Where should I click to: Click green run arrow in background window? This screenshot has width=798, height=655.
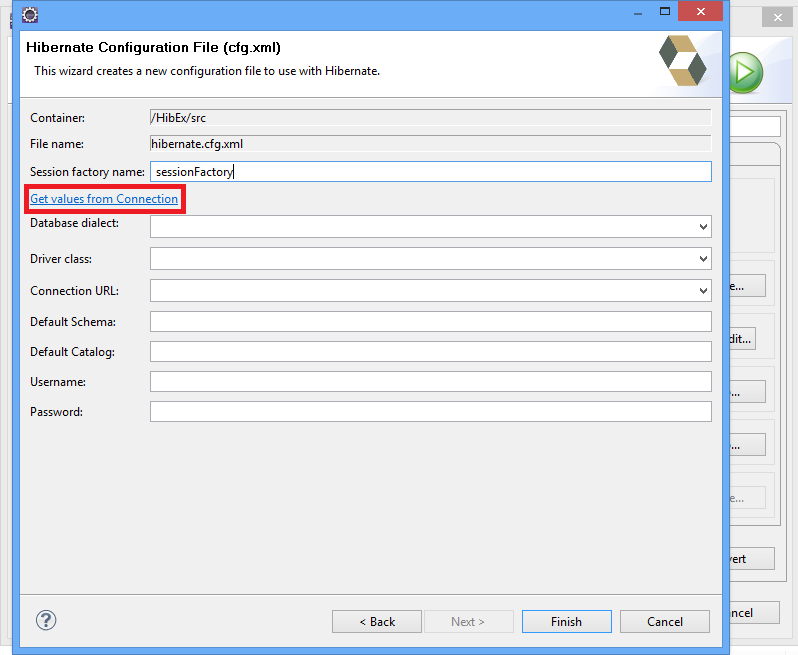coord(746,72)
